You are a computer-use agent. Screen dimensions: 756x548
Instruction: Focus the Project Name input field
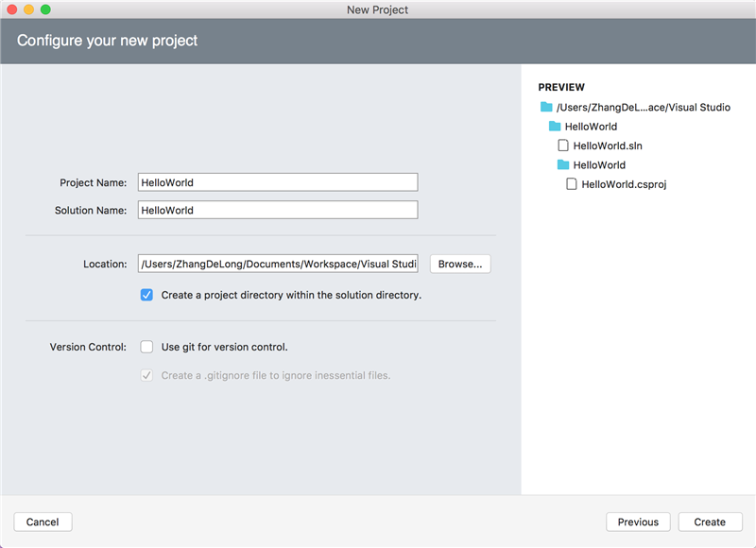[278, 182]
